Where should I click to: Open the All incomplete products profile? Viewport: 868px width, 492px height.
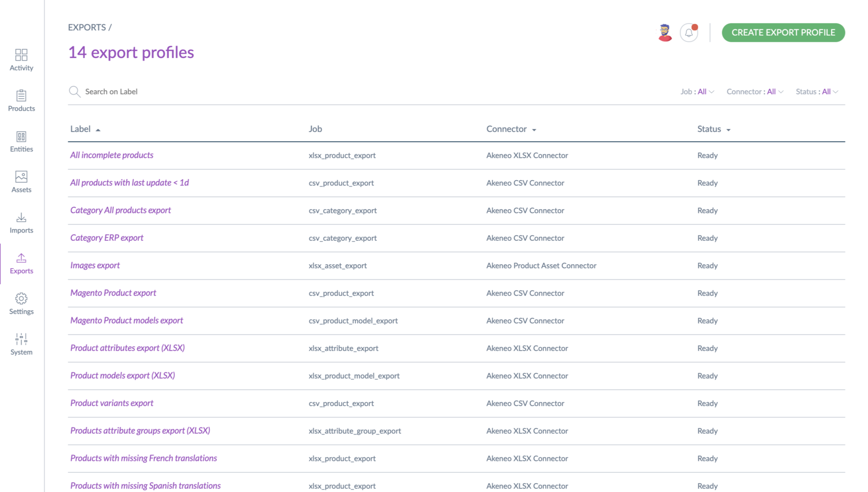(x=112, y=155)
